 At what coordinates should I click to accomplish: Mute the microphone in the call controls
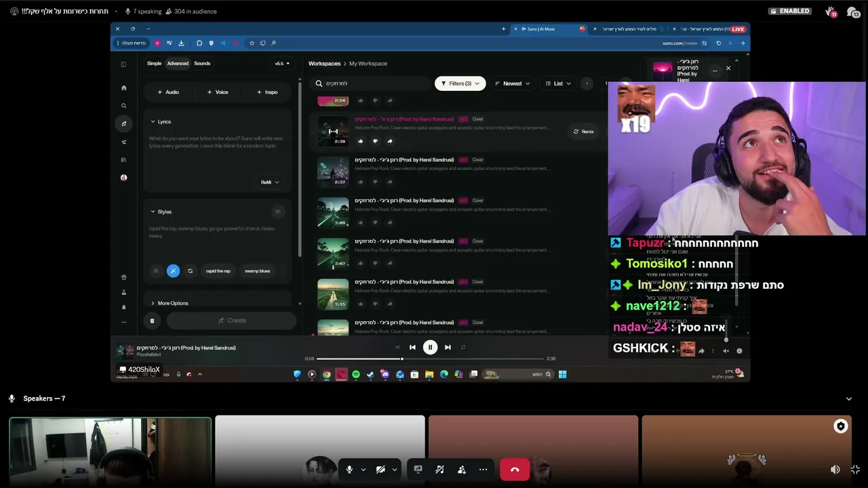pos(349,469)
